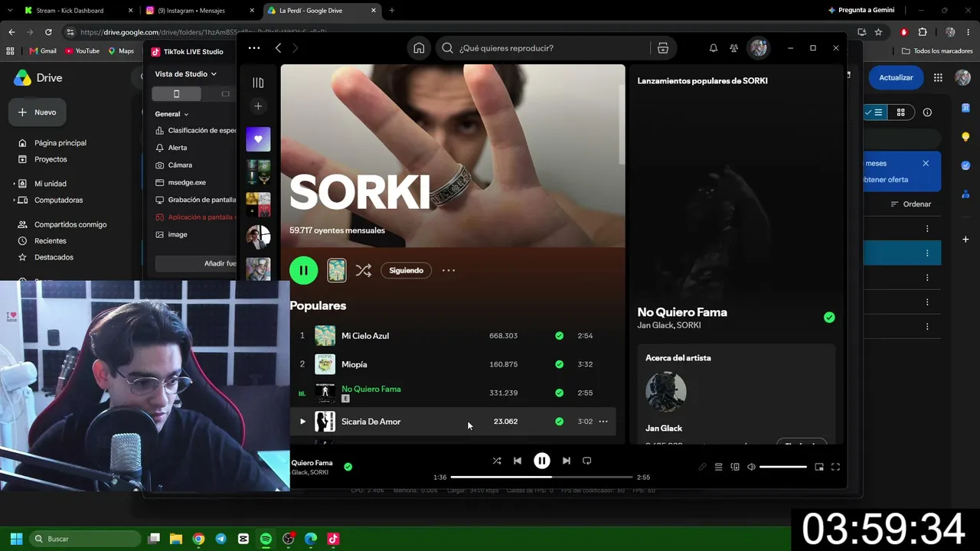
Task: Open Spotify mini player
Action: point(819,467)
